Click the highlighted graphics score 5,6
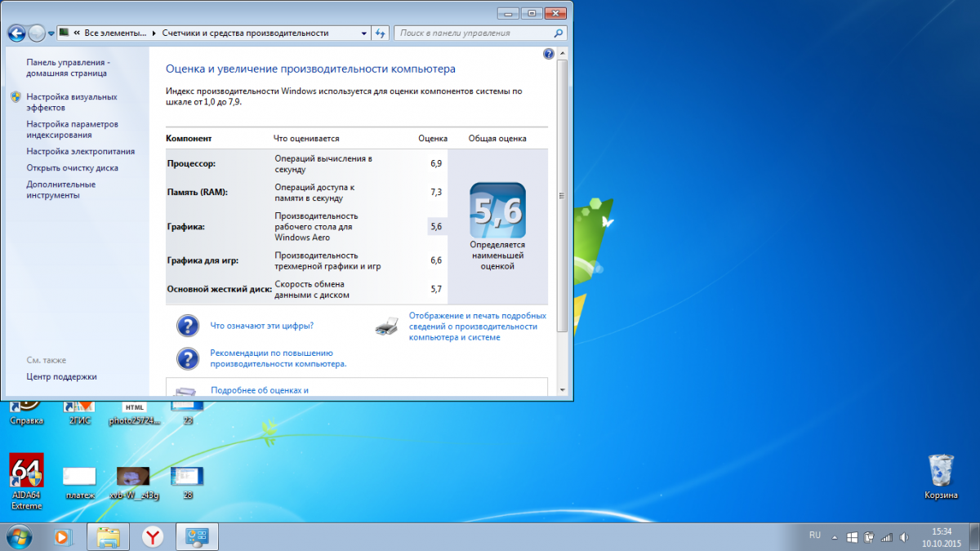 pyautogui.click(x=436, y=227)
